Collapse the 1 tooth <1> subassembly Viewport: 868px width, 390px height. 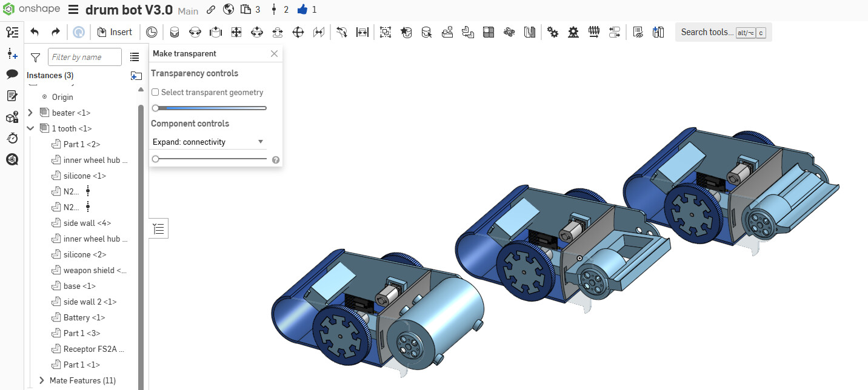pos(30,128)
